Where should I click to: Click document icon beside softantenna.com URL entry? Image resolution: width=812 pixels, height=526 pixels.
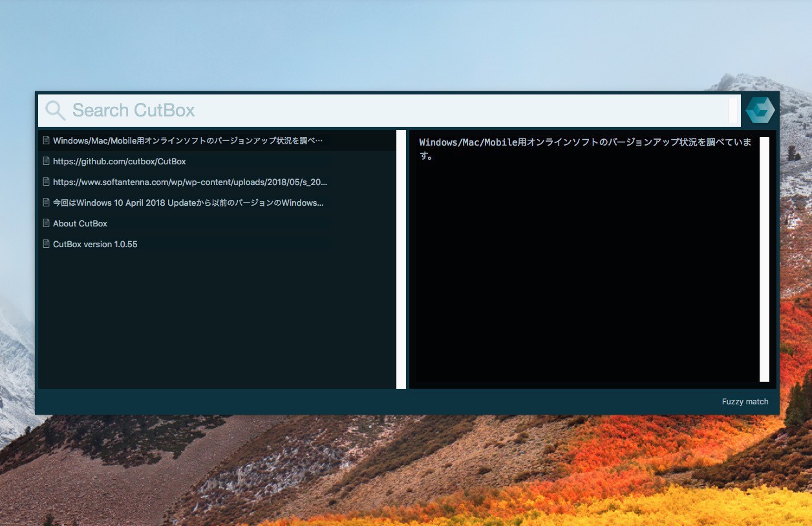click(46, 181)
